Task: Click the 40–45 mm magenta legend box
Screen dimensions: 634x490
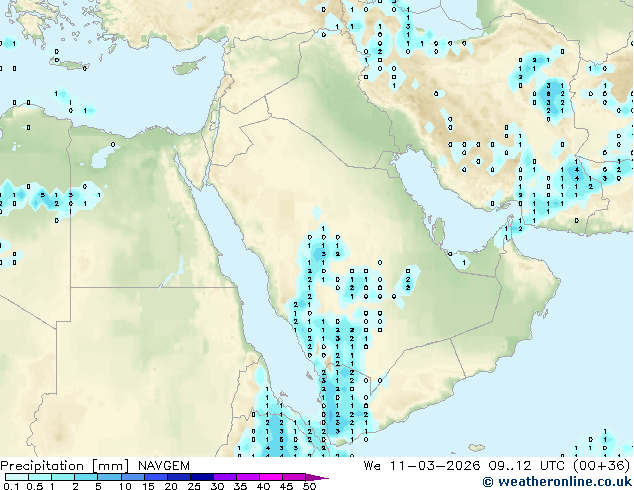Action: (271, 477)
